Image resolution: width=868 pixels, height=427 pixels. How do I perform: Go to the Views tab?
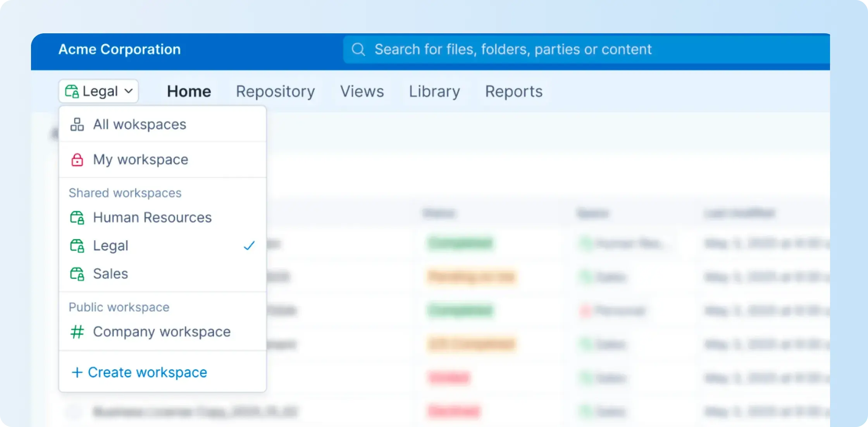tap(362, 91)
